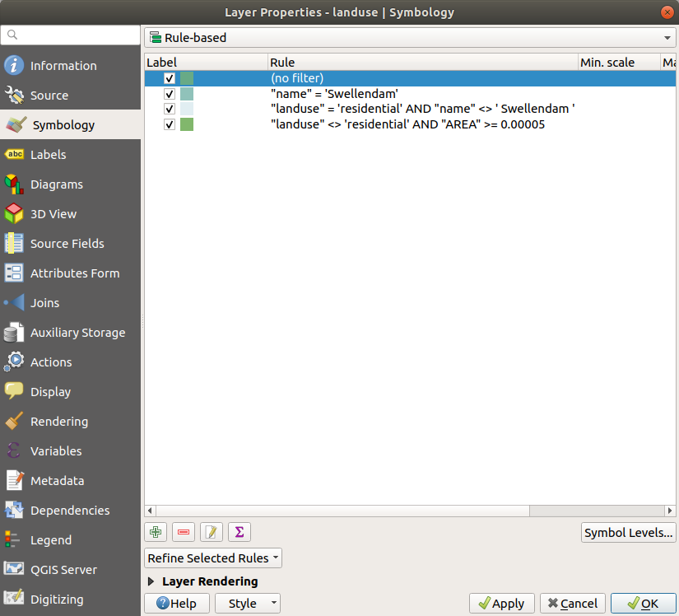Switch to the Metadata tab
The height and width of the screenshot is (616, 679).
click(57, 481)
